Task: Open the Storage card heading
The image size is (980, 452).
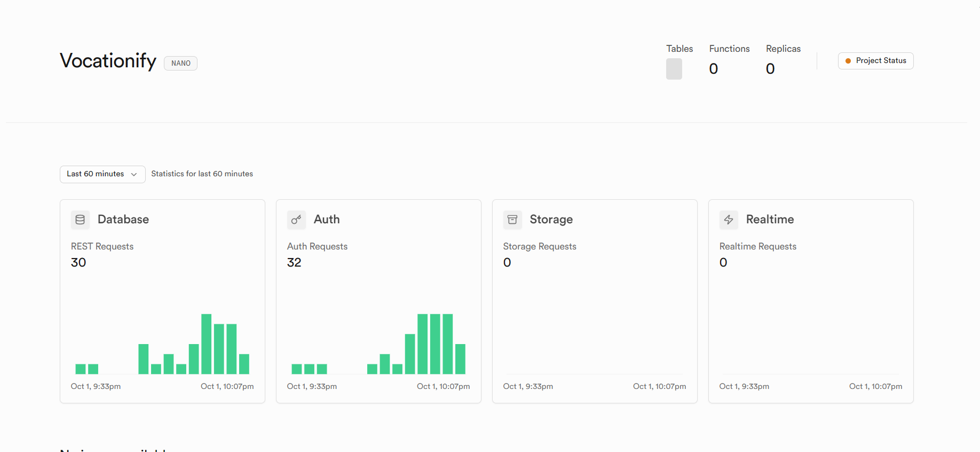Action: (x=551, y=220)
